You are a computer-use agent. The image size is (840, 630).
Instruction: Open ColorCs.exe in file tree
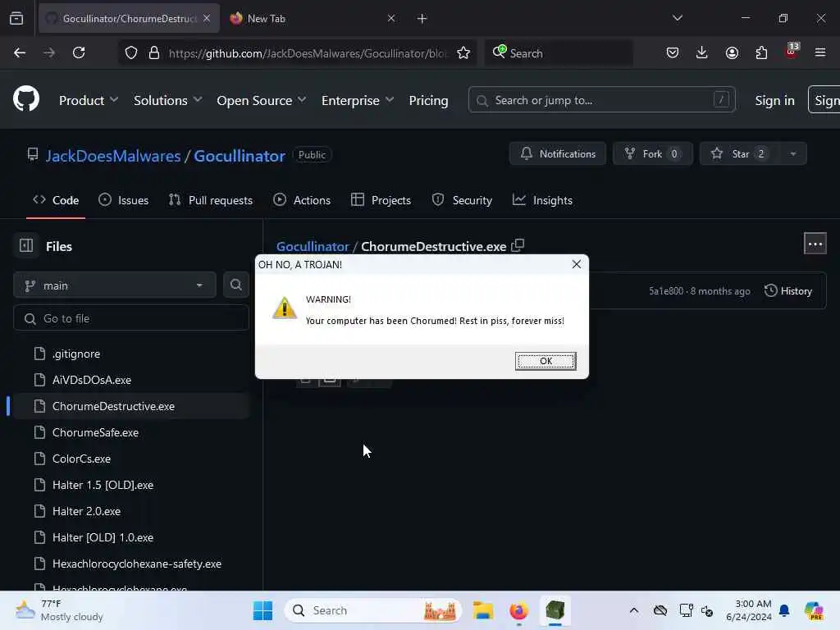[x=81, y=459]
